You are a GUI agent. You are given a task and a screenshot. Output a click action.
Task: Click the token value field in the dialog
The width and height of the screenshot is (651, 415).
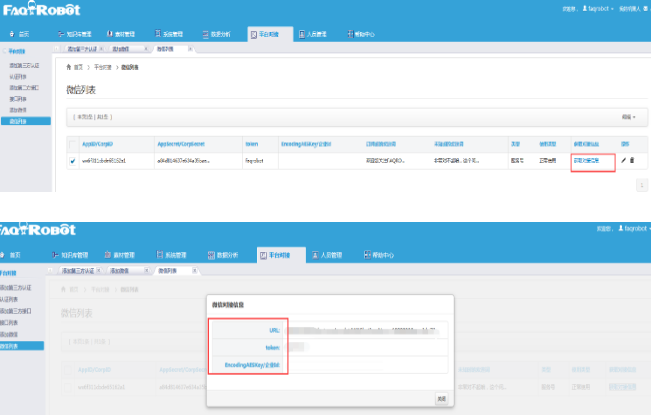[365, 347]
